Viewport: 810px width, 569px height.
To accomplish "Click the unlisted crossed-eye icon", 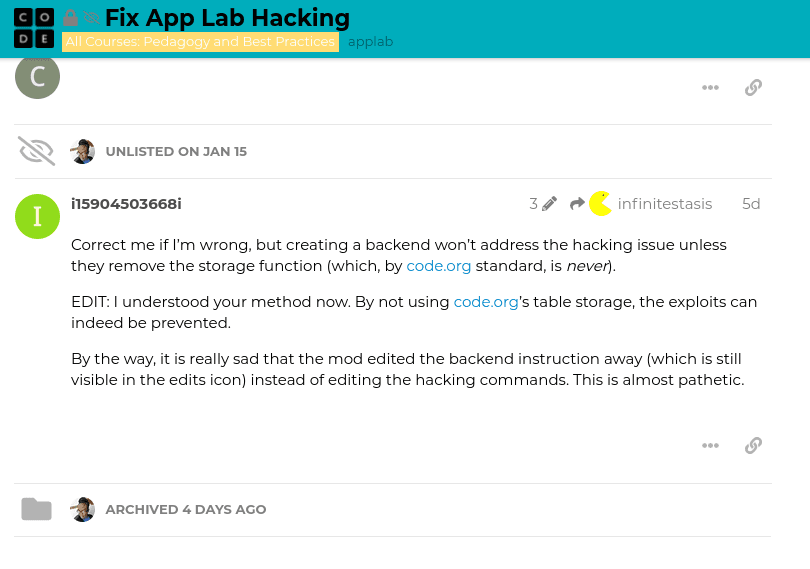I will pyautogui.click(x=36, y=151).
